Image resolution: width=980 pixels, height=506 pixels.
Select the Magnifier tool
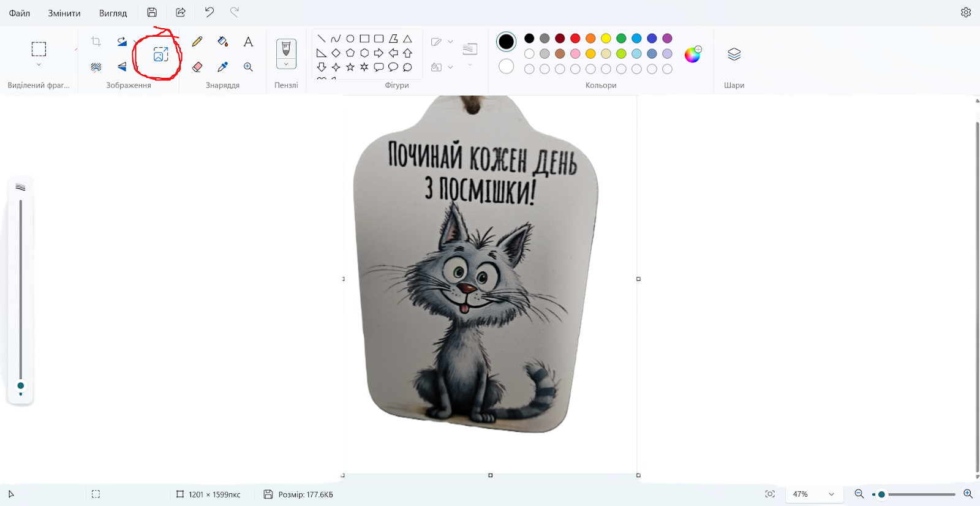click(248, 67)
